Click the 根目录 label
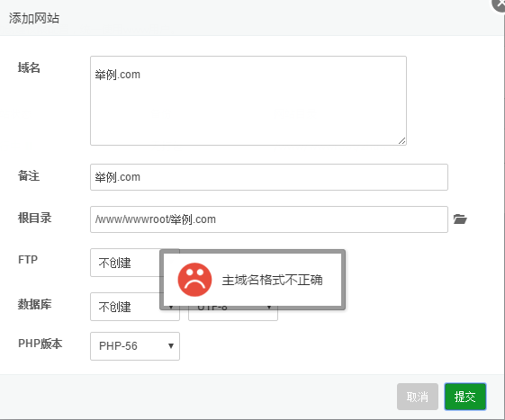This screenshot has width=505, height=420. 34,218
